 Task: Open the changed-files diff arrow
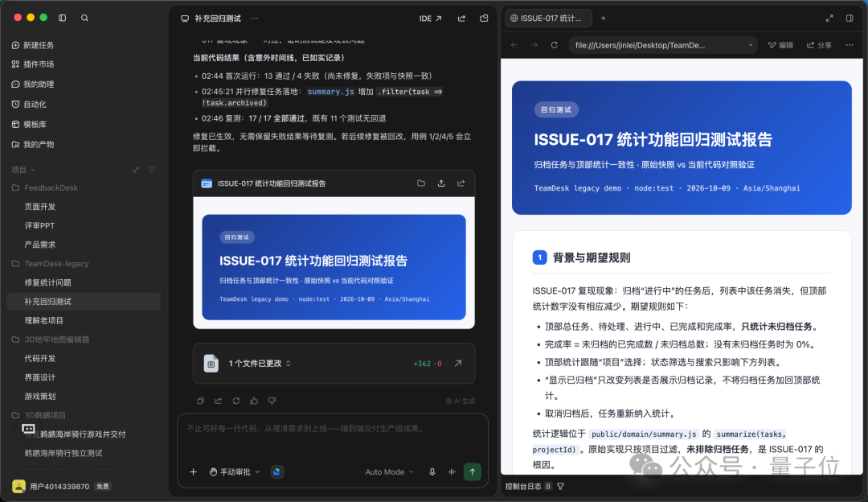coord(458,364)
